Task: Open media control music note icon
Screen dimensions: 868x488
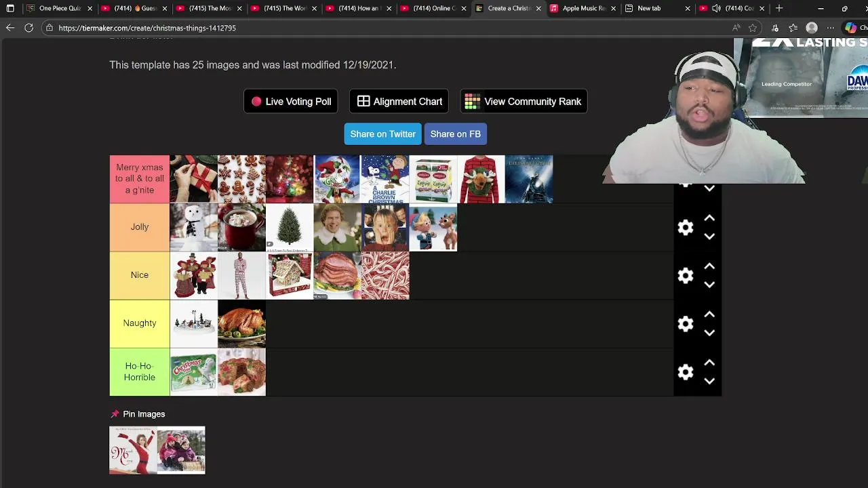Action: pos(775,28)
